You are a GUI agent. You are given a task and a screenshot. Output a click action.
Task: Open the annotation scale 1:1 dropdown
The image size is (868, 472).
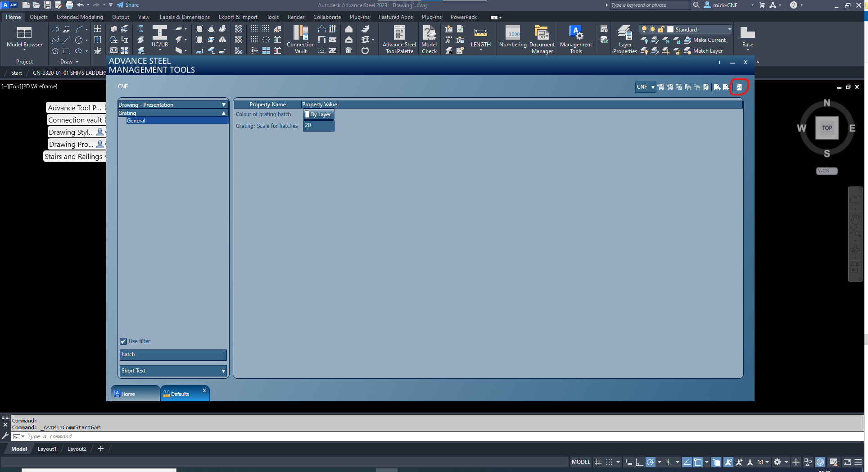763,462
